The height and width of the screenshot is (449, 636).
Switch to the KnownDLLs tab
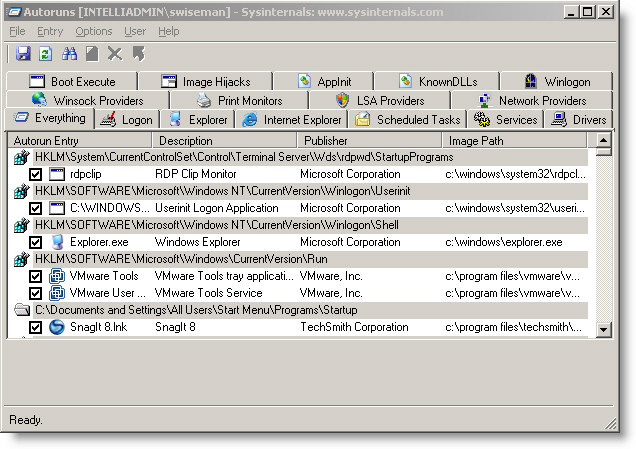coord(437,82)
